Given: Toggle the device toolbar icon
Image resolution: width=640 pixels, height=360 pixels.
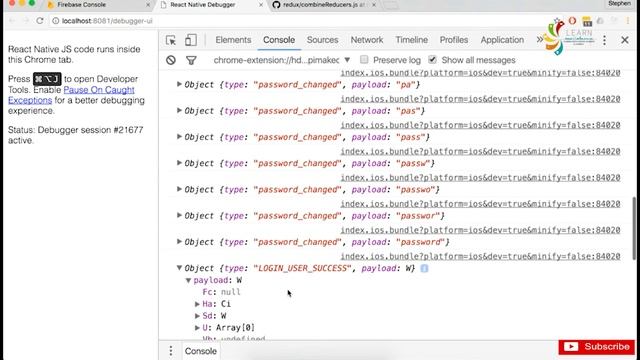Looking at the screenshot, I should (191, 40).
